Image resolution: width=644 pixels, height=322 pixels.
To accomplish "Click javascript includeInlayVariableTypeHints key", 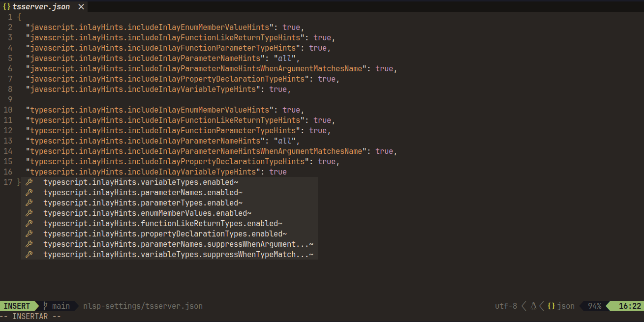I will [143, 89].
